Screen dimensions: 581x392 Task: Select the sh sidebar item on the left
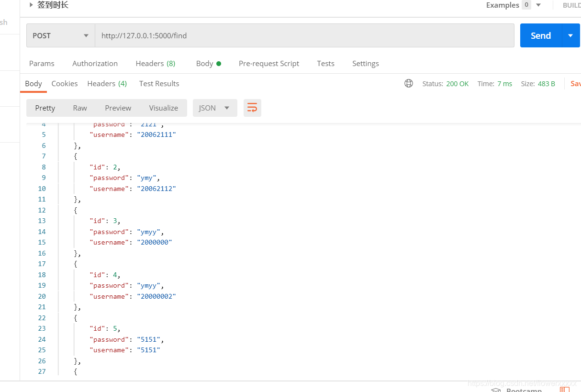[3, 22]
